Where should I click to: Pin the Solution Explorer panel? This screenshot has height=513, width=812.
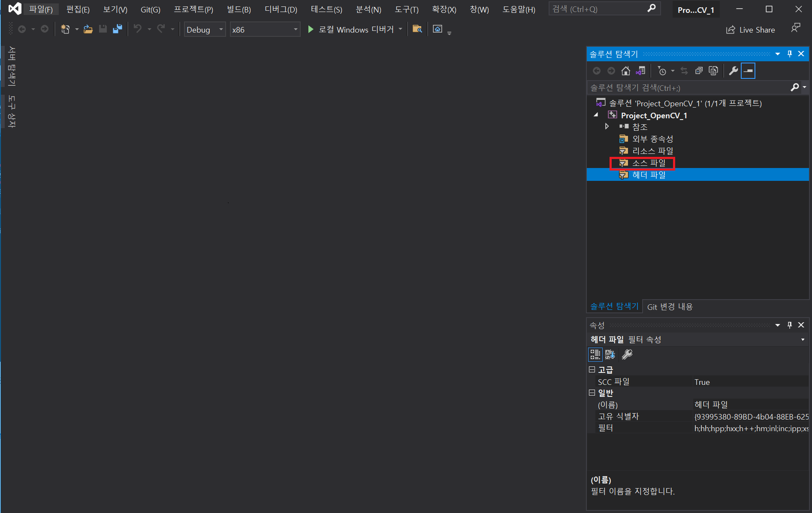pyautogui.click(x=790, y=54)
